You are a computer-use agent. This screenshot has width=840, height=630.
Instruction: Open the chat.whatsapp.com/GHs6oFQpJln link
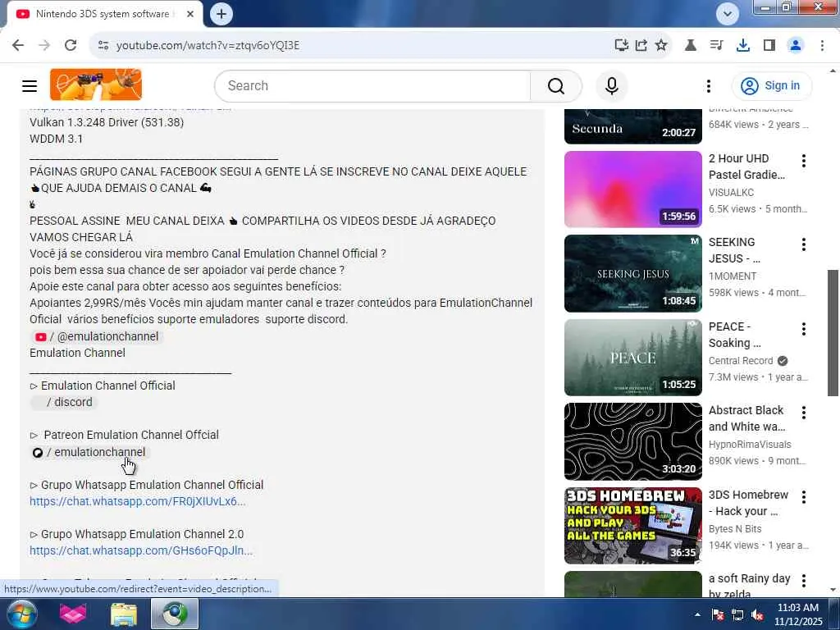click(x=141, y=550)
